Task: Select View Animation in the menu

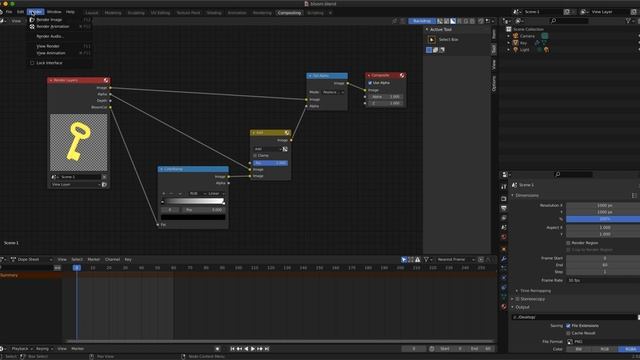Action: [60, 53]
